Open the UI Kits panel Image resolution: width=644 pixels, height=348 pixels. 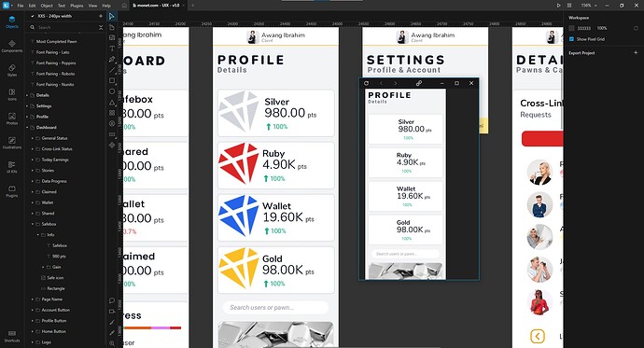coord(12,167)
